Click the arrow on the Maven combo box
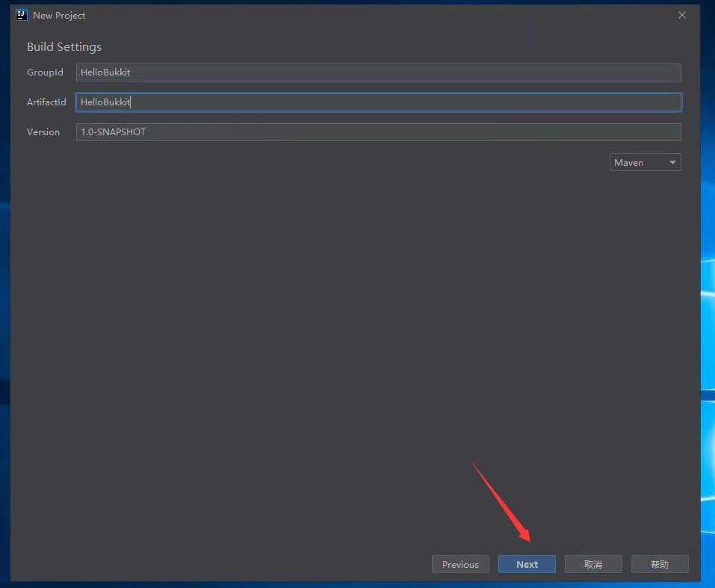715x588 pixels. pyautogui.click(x=672, y=162)
